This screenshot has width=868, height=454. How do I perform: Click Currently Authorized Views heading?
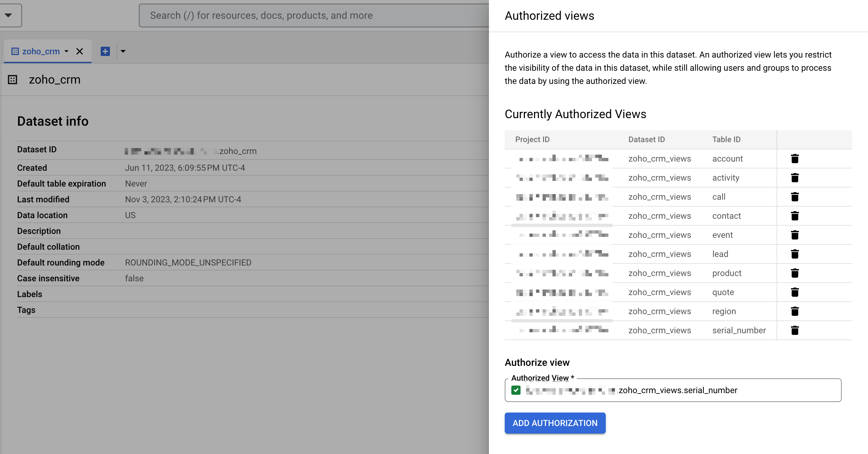click(575, 114)
